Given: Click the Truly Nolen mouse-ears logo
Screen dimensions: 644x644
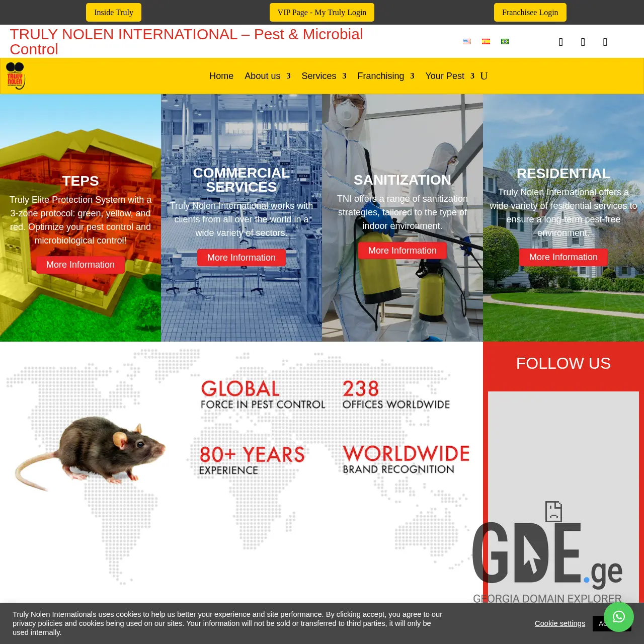Looking at the screenshot, I should [16, 76].
